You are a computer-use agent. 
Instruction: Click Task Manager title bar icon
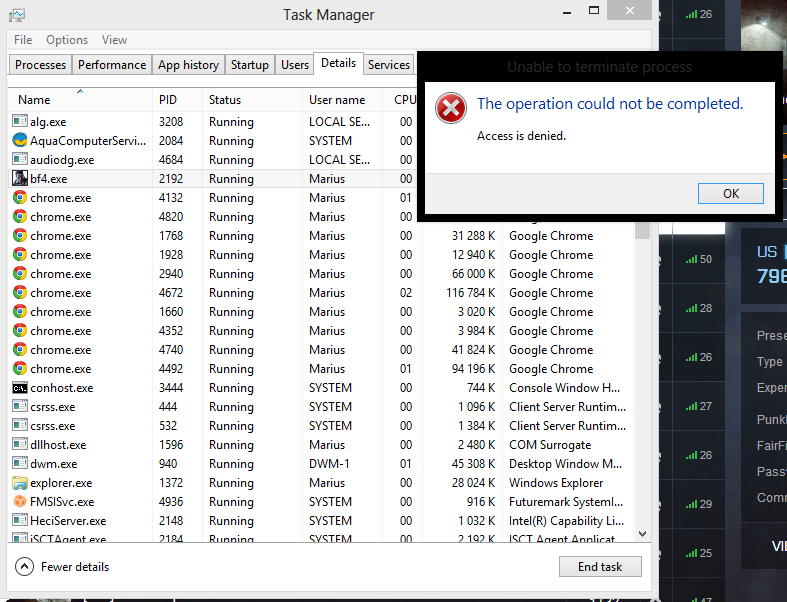pos(17,16)
